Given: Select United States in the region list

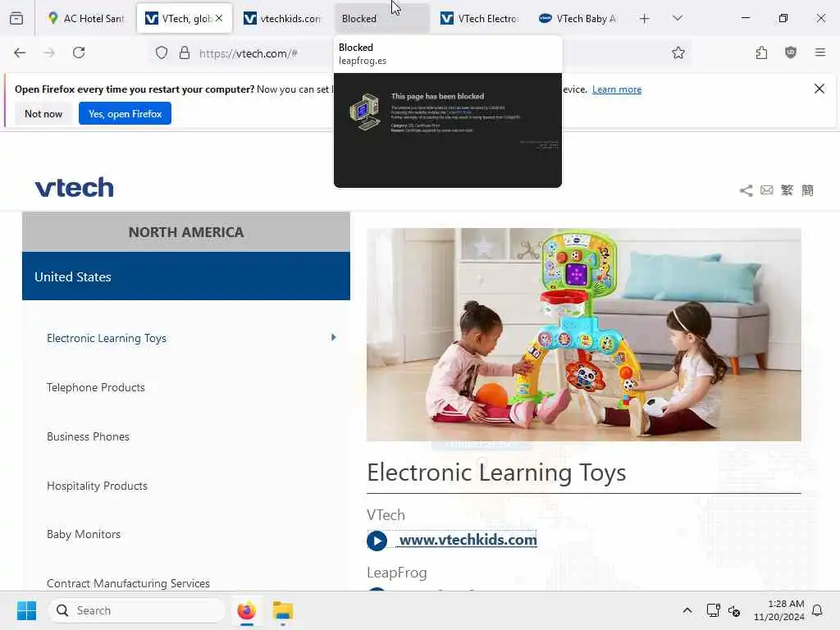Looking at the screenshot, I should (x=186, y=276).
